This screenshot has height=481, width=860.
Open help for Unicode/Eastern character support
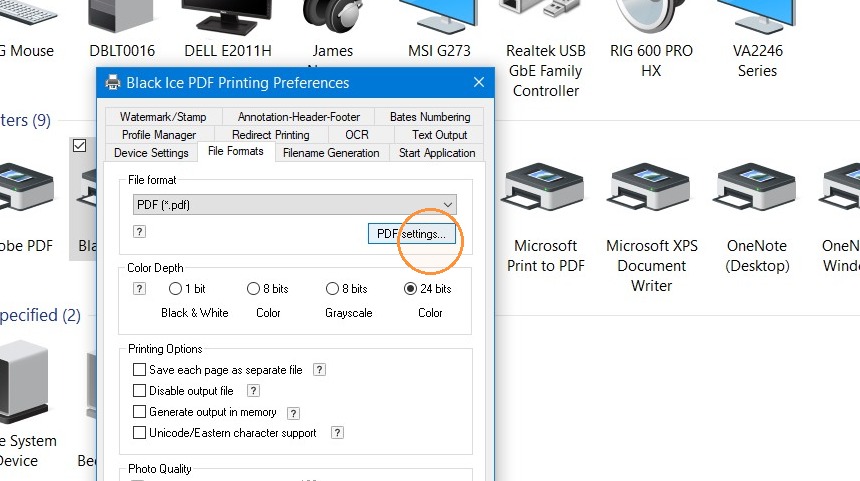point(337,433)
